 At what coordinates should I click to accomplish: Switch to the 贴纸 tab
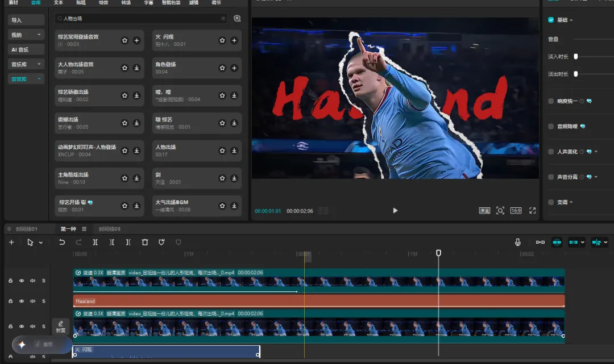[x=81, y=2]
